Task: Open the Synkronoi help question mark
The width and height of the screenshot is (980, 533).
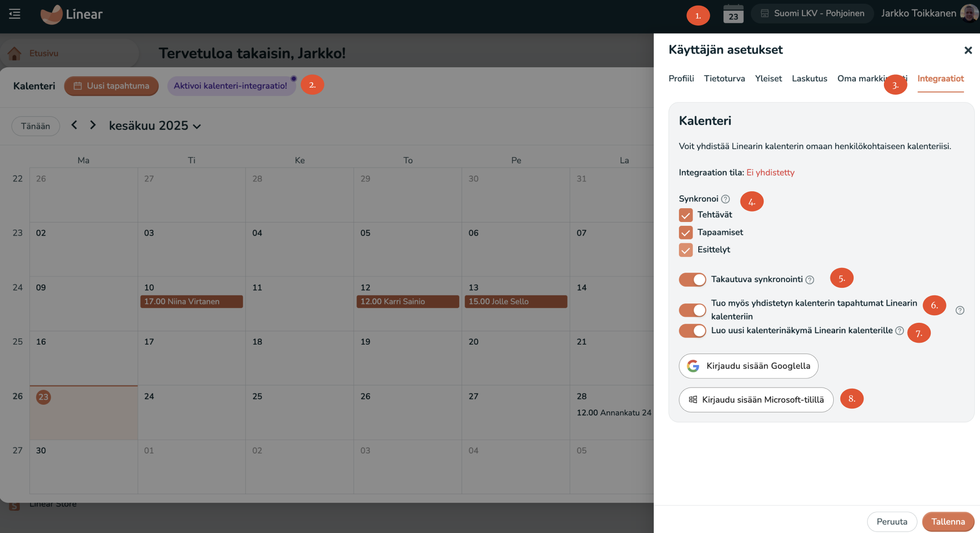Action: point(726,199)
